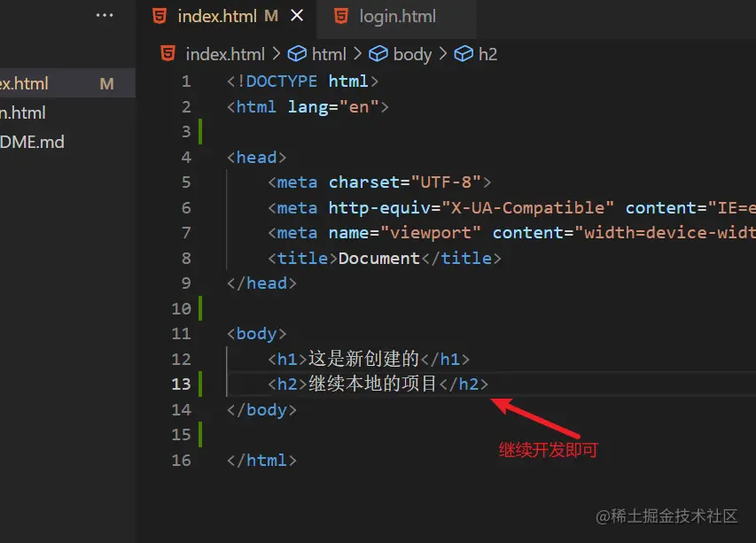This screenshot has height=543, width=756.
Task: Click line number 1 in the gutter
Action: 186,81
